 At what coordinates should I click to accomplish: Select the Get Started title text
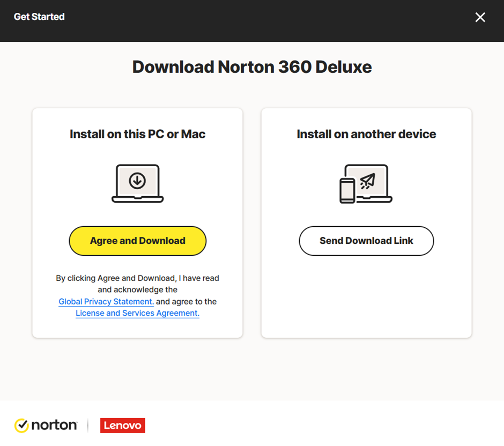click(39, 17)
